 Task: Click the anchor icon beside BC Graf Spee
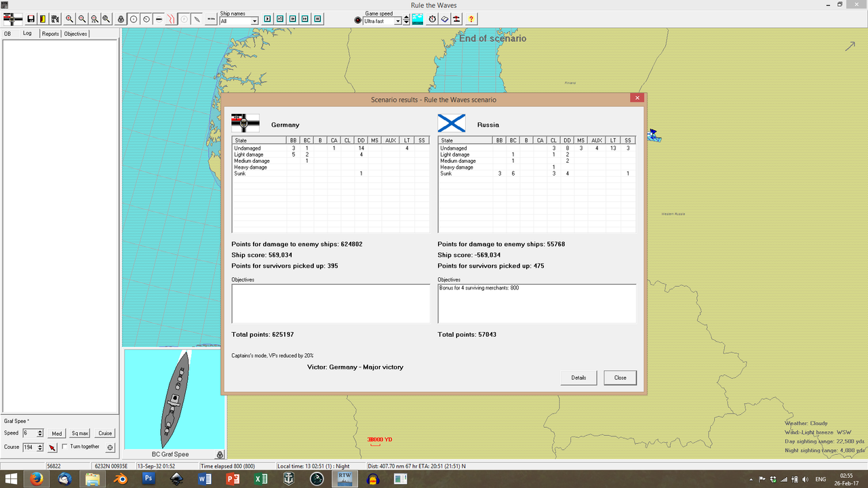(x=218, y=454)
